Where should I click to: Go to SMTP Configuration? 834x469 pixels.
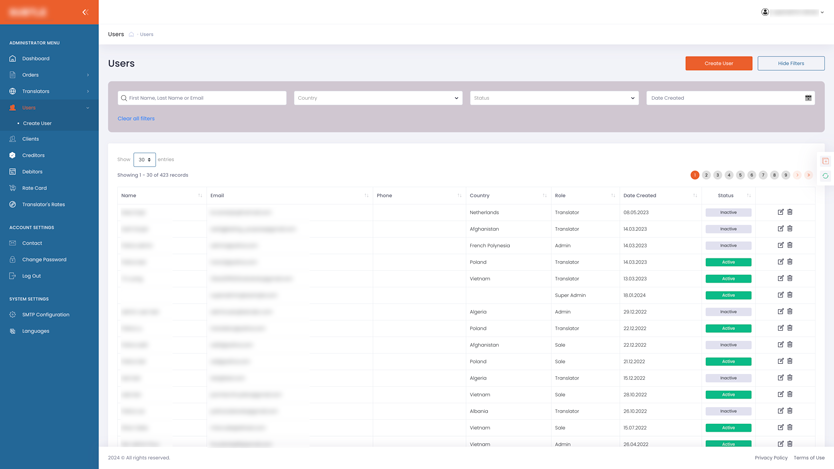pyautogui.click(x=45, y=315)
